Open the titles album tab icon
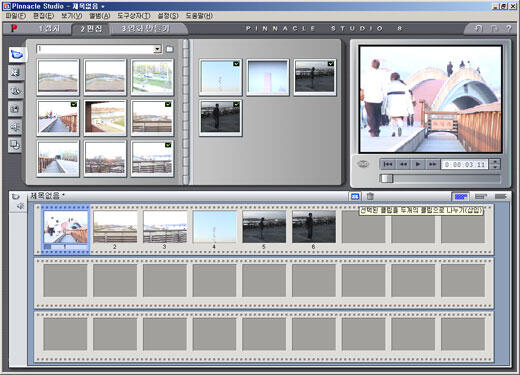 (x=16, y=91)
